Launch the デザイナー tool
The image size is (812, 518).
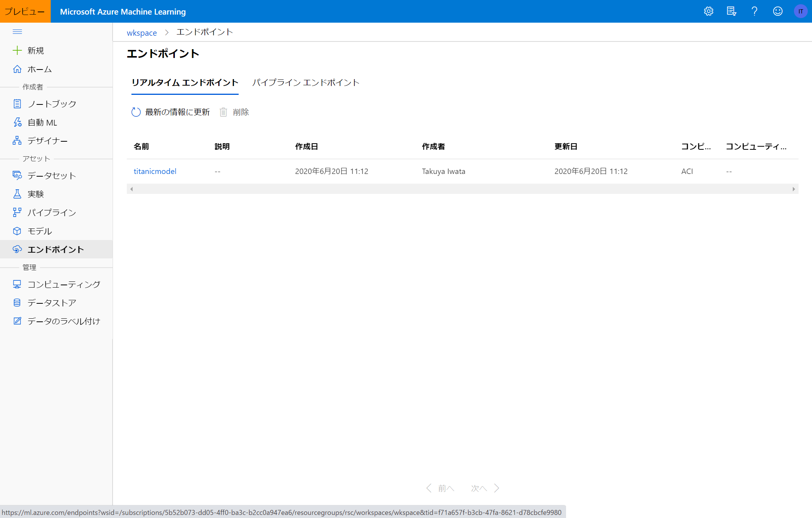47,141
